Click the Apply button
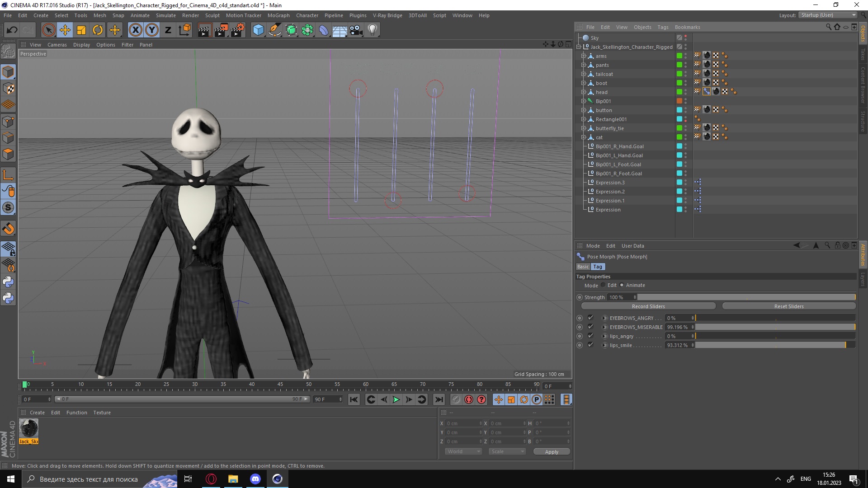The image size is (868, 488). click(551, 452)
